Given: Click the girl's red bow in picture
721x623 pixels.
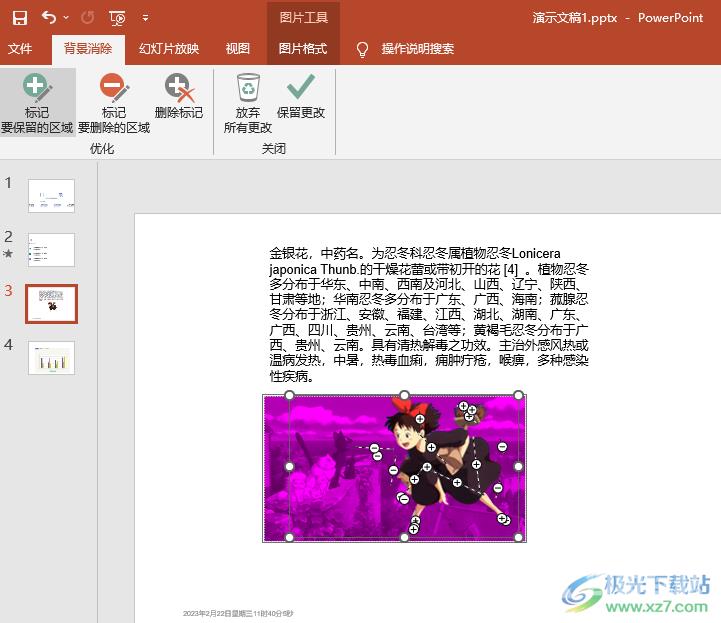Looking at the screenshot, I should point(409,407).
